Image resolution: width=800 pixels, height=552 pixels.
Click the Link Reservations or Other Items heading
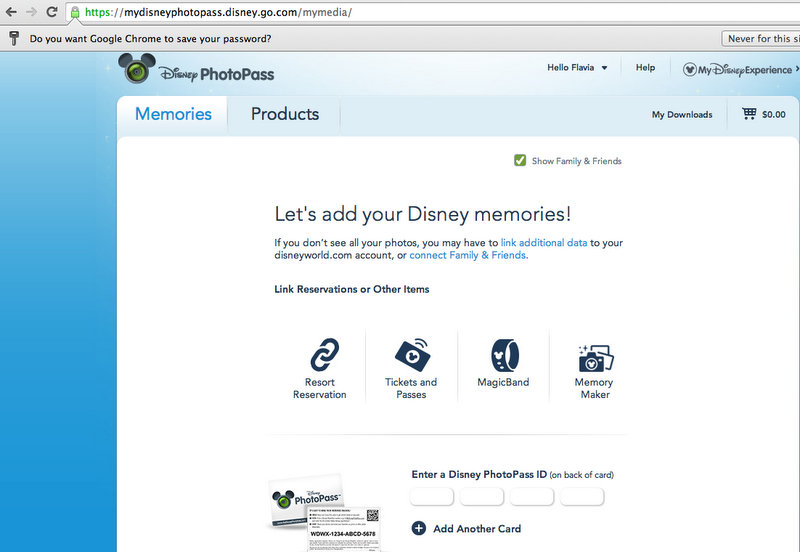(x=352, y=289)
